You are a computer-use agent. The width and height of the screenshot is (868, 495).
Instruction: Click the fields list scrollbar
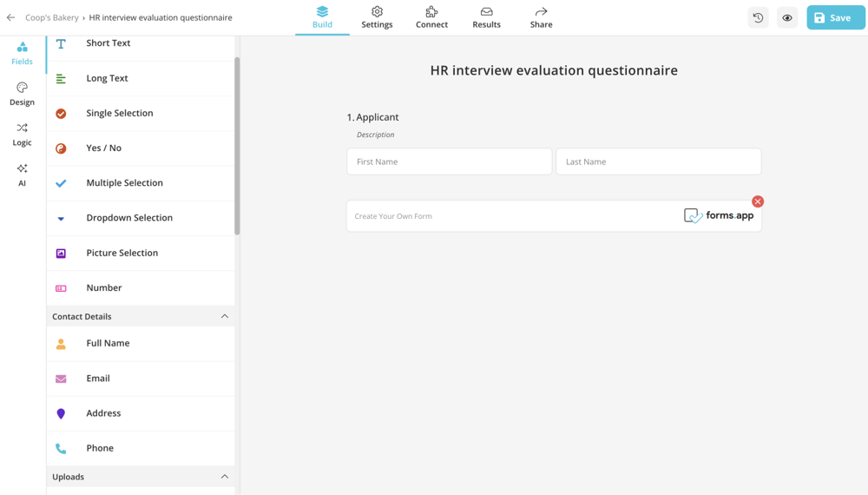click(x=237, y=146)
